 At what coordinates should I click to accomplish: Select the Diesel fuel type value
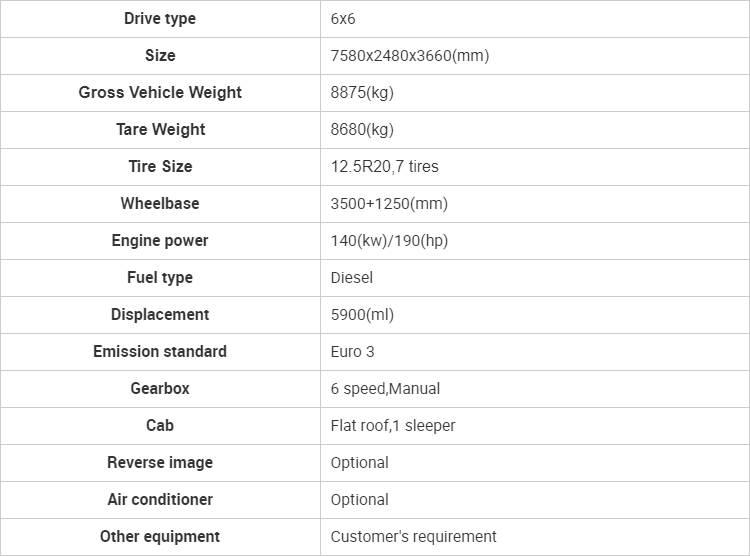[352, 278]
